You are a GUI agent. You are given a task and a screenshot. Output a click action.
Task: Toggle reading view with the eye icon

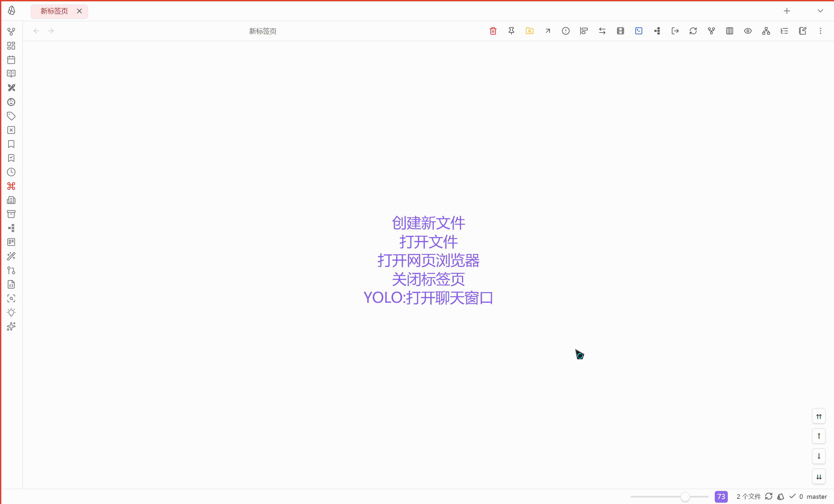(x=748, y=31)
